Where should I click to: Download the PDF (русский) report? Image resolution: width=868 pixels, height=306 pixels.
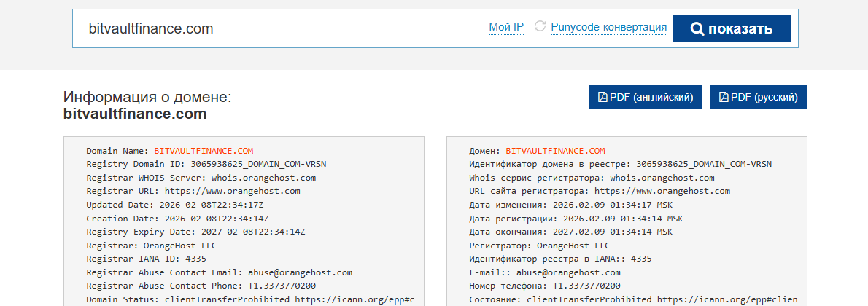758,98
